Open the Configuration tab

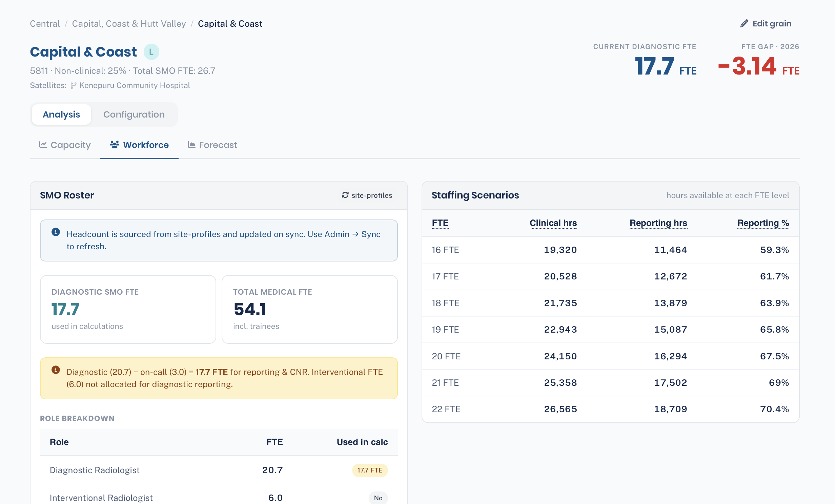(x=134, y=114)
